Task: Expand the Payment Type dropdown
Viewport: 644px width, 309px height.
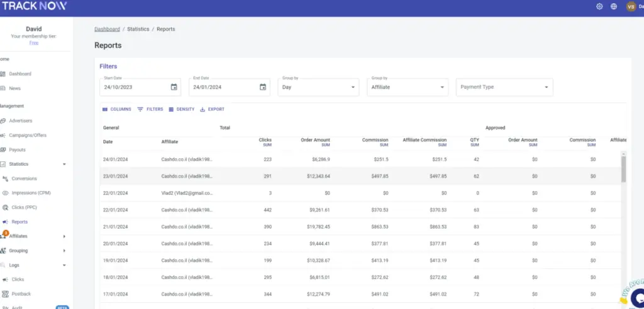Action: [504, 87]
